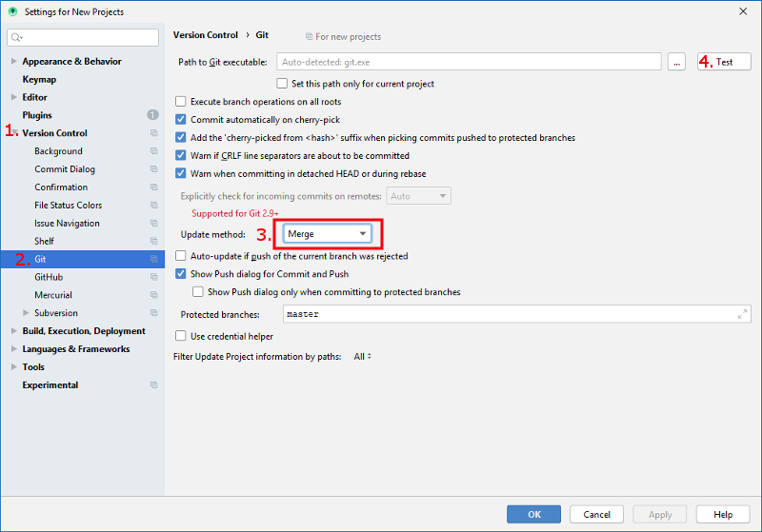Click the copy icon next to Confirmation
Viewport: 762px width, 532px height.
coord(153,187)
